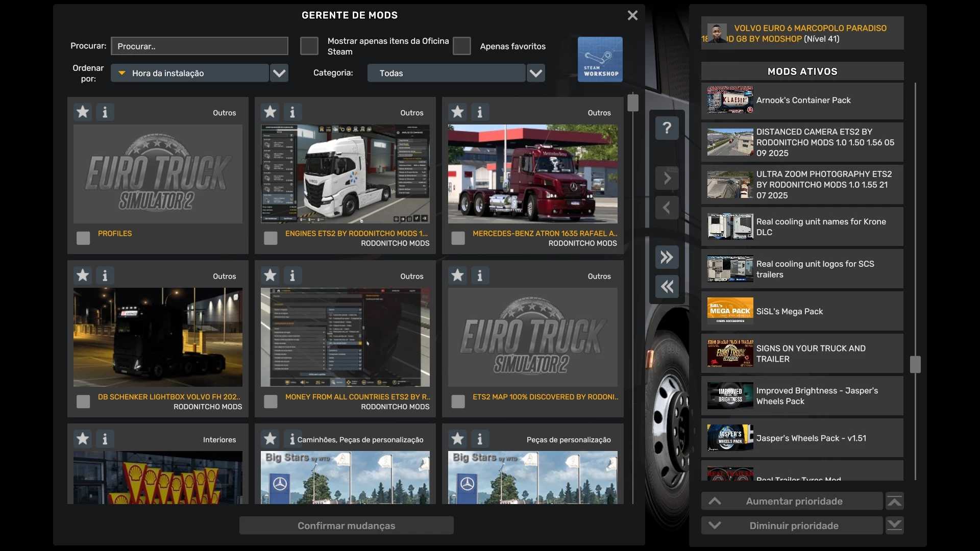The image size is (980, 551).
Task: Click the question mark help icon
Action: 667,128
